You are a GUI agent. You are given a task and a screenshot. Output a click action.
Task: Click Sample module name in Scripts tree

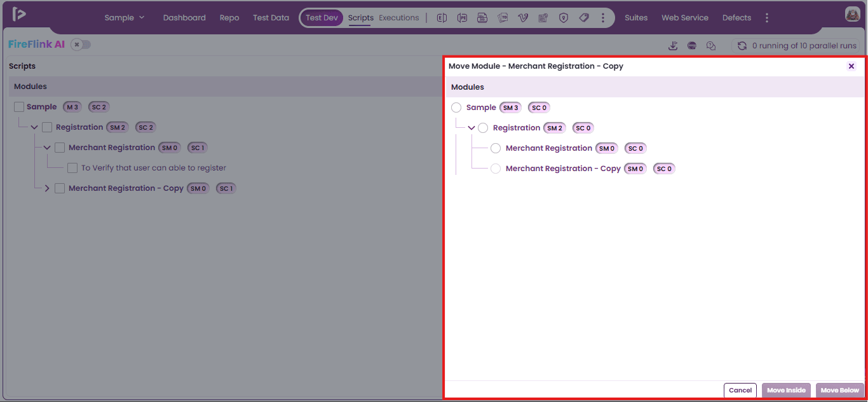[42, 107]
